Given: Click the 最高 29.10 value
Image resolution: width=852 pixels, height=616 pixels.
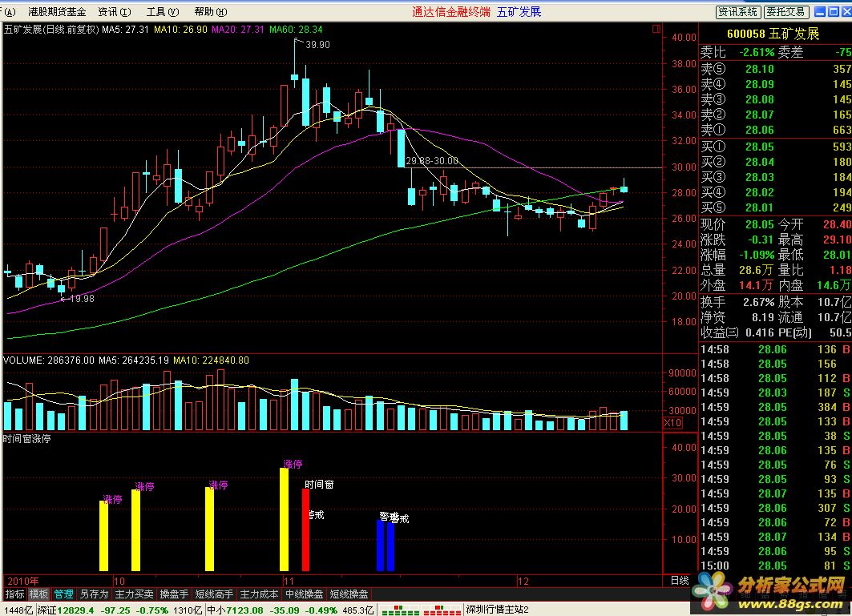Looking at the screenshot, I should tap(838, 240).
